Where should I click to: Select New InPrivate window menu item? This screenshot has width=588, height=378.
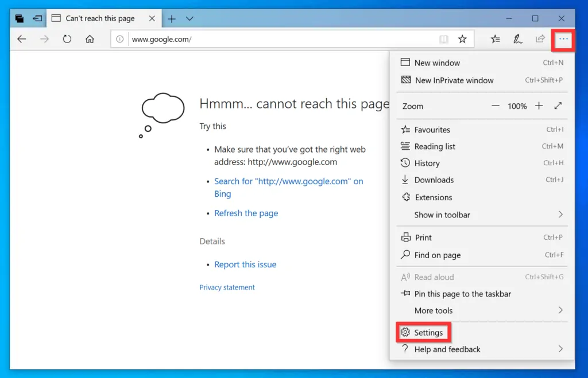[x=454, y=80]
